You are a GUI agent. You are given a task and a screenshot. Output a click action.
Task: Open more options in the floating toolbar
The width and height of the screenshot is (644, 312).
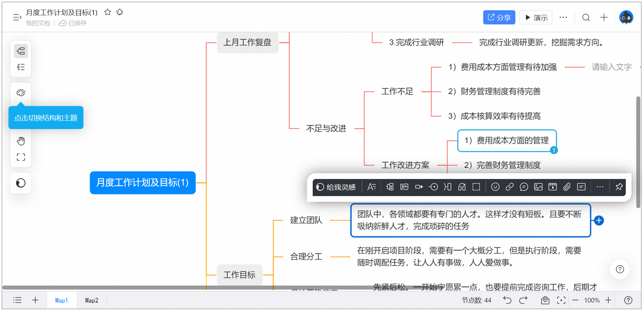(x=600, y=187)
